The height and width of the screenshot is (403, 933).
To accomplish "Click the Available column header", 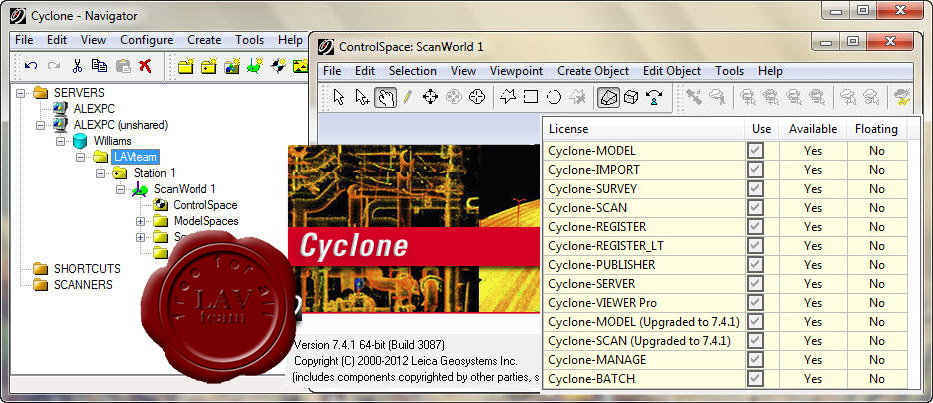I will [x=813, y=129].
